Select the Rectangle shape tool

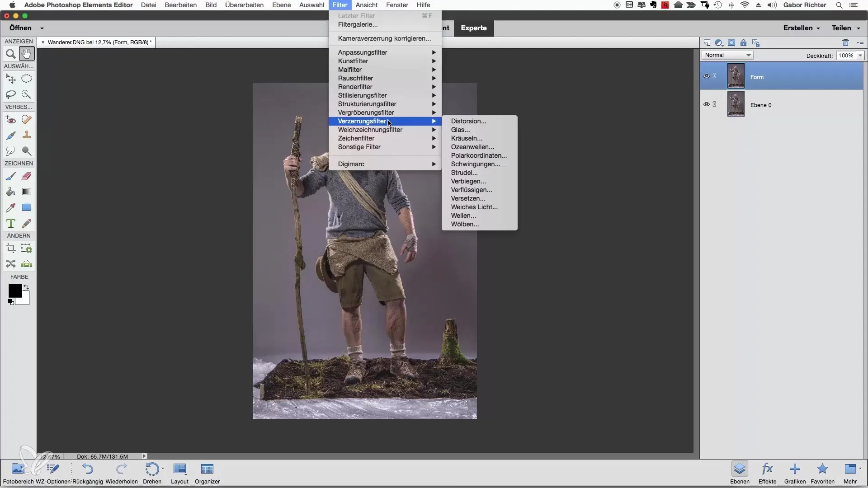point(27,208)
